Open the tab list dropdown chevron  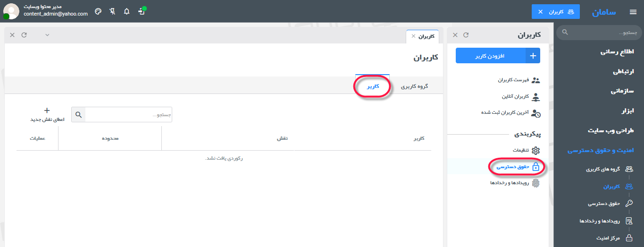click(x=47, y=35)
